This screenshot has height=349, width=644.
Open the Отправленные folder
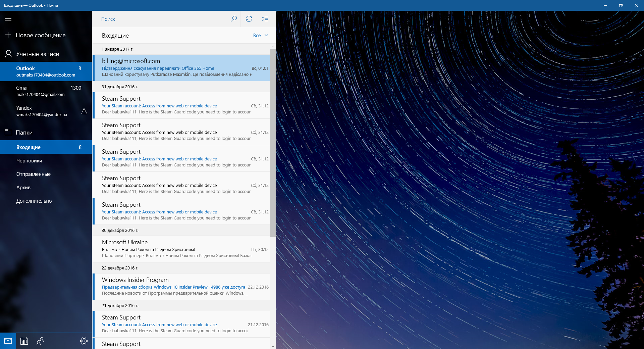[46, 174]
